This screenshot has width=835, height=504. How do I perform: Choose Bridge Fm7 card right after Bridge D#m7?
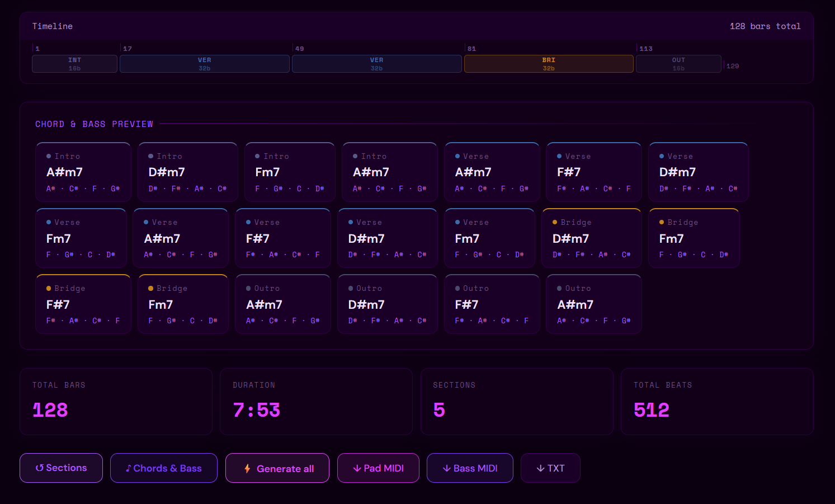pyautogui.click(x=694, y=238)
